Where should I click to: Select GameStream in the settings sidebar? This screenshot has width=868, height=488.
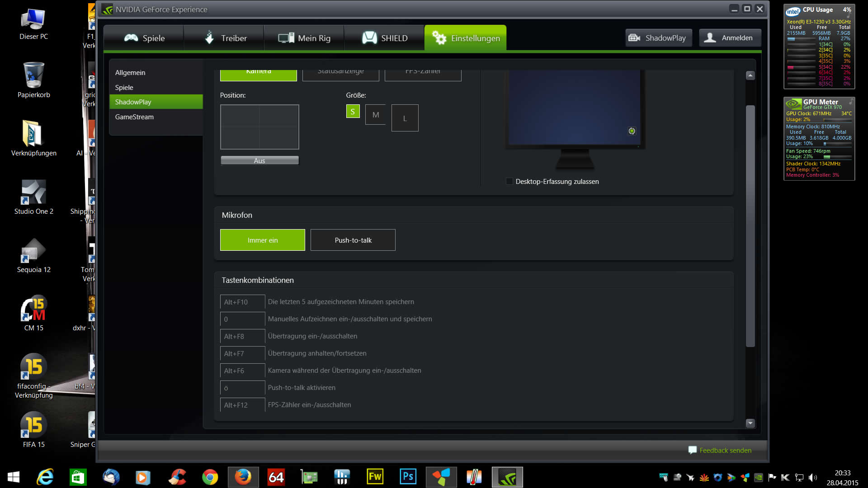(156, 117)
